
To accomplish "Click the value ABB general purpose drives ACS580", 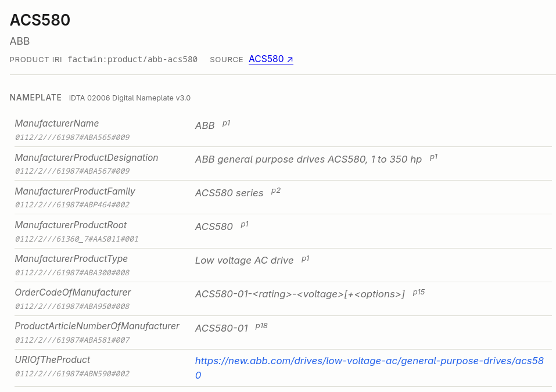I will (x=309, y=159).
